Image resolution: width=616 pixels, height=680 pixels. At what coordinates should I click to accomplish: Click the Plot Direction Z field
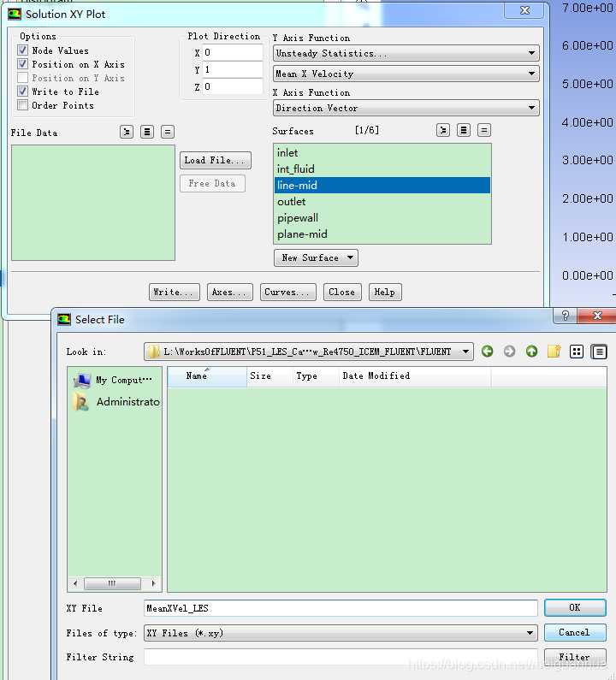[233, 86]
